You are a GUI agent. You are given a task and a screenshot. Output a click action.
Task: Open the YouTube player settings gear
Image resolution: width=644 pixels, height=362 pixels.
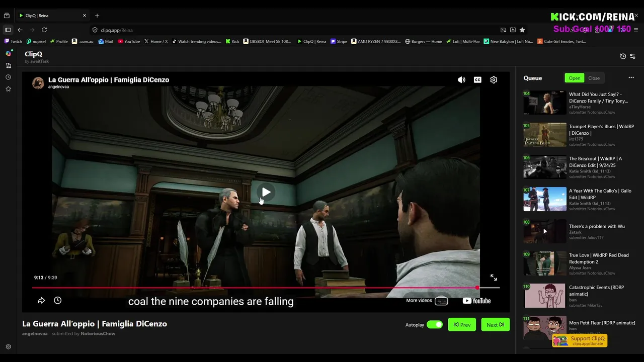pyautogui.click(x=494, y=80)
